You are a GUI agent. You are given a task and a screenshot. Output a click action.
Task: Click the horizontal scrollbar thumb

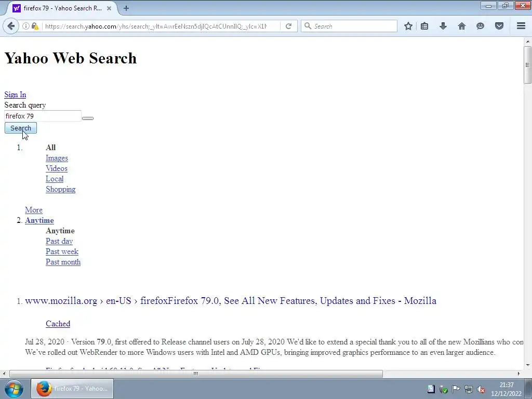196,374
